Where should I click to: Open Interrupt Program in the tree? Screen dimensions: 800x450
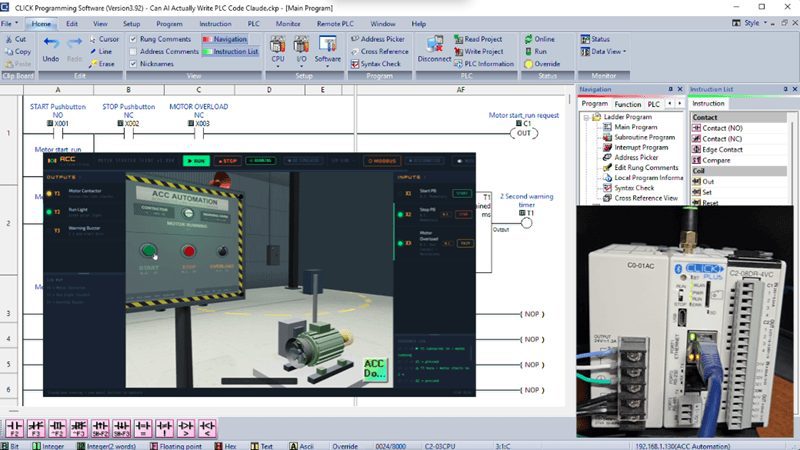(636, 147)
